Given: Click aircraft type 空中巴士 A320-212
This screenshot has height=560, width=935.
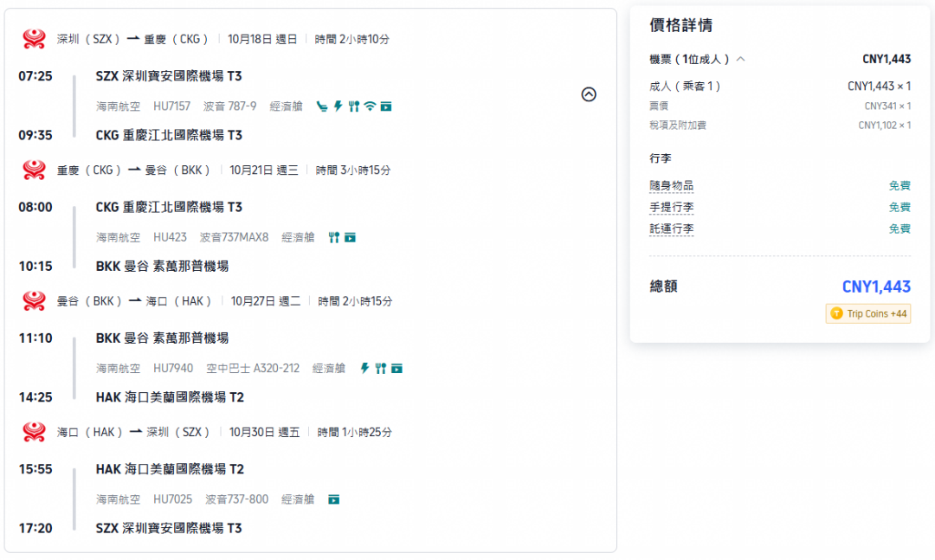Looking at the screenshot, I should [x=253, y=369].
